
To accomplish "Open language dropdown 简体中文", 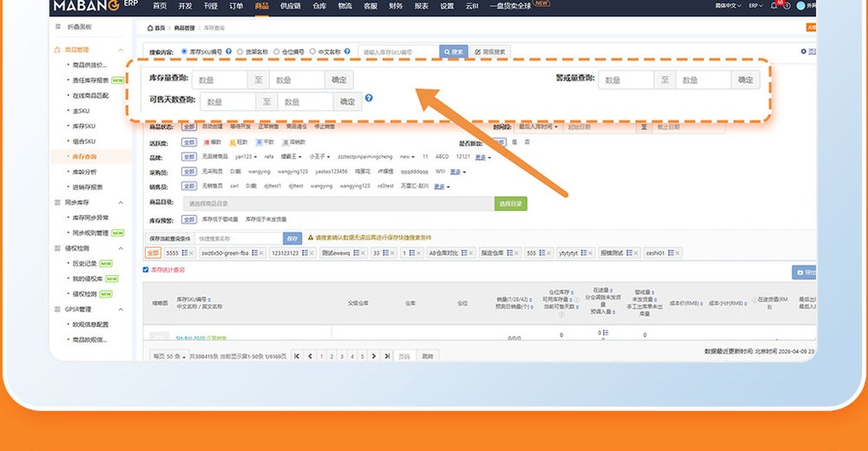I will coord(727,5).
